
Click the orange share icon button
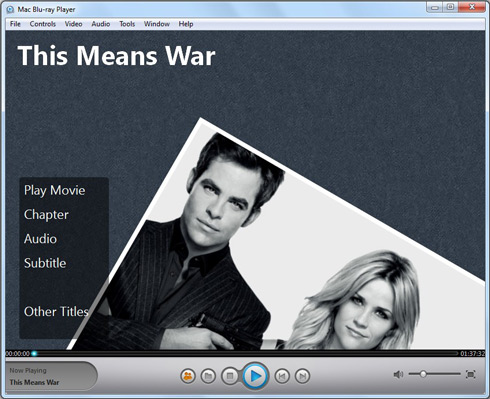coord(188,376)
